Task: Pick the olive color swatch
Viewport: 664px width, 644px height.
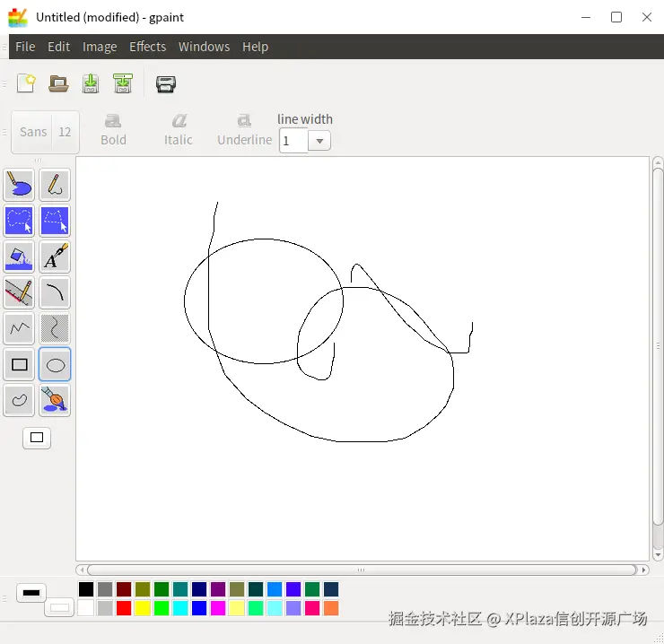Action: tap(143, 589)
